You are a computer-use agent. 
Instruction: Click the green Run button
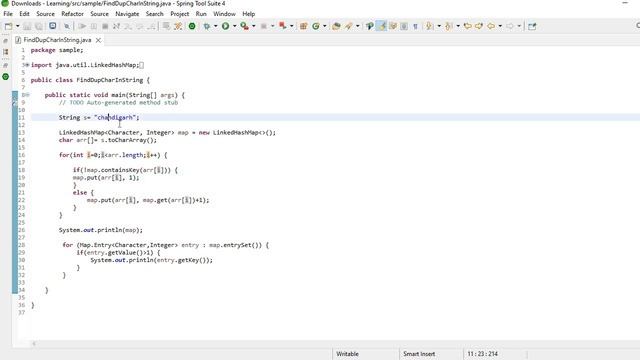pyautogui.click(x=225, y=26)
